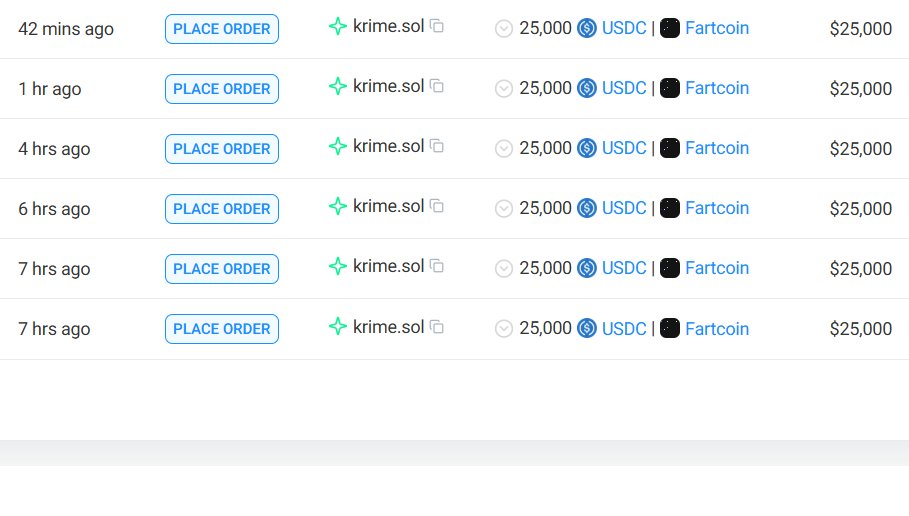Screen dimensions: 909x516
Task: Copy krime.sol address in 6 hrs ago row
Action: 437,206
